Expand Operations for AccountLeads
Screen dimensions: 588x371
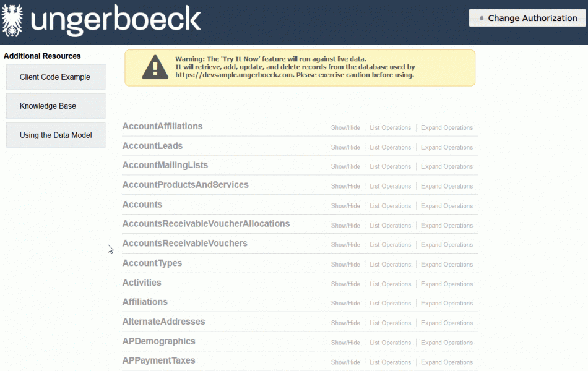(447, 148)
